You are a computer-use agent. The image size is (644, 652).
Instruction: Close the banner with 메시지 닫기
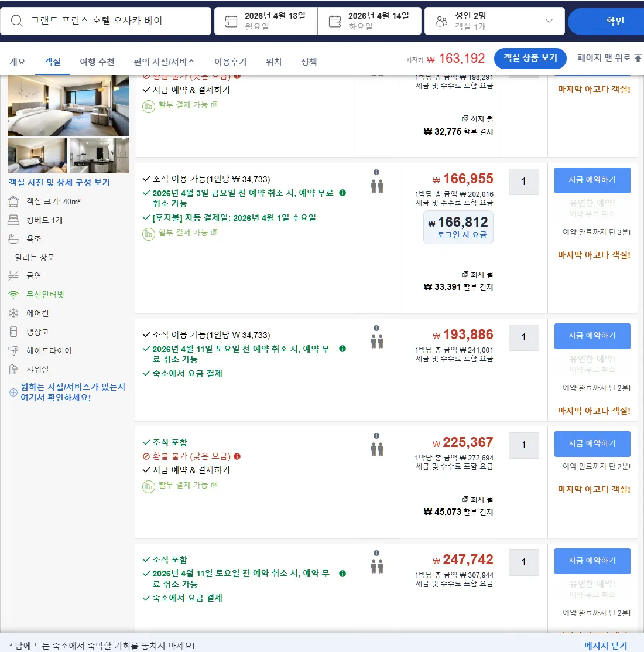click(605, 646)
